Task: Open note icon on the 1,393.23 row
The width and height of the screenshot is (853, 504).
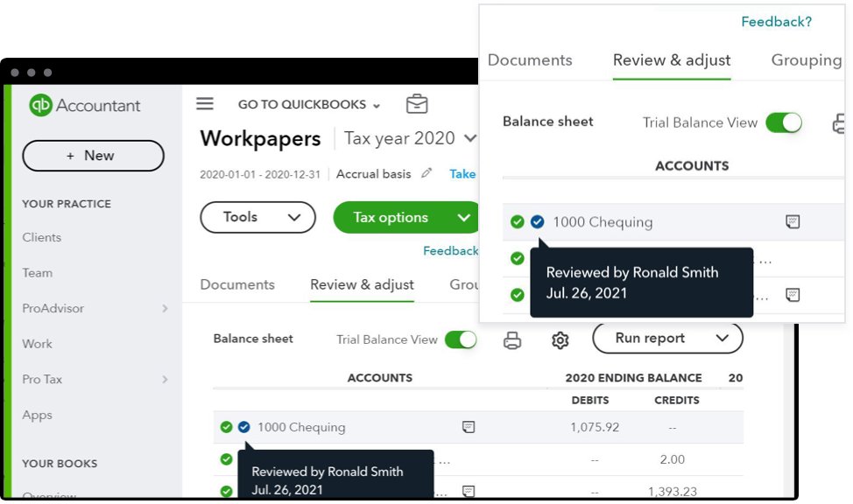Action: point(469,492)
